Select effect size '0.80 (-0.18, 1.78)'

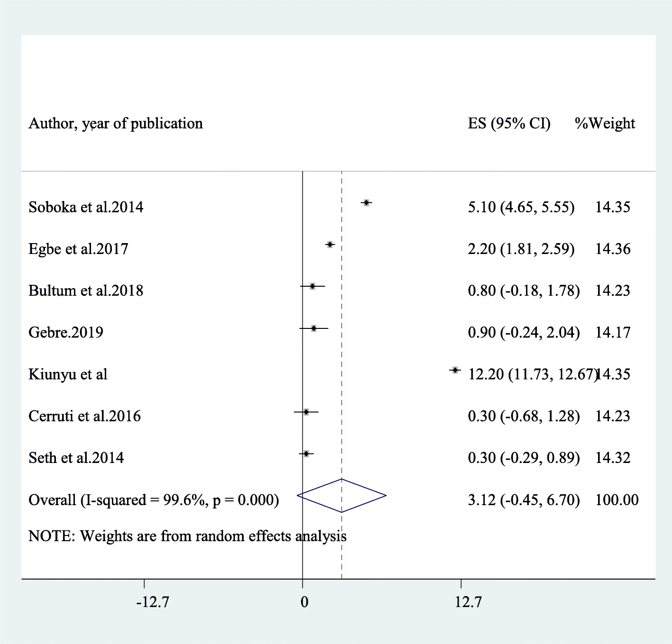(x=524, y=290)
